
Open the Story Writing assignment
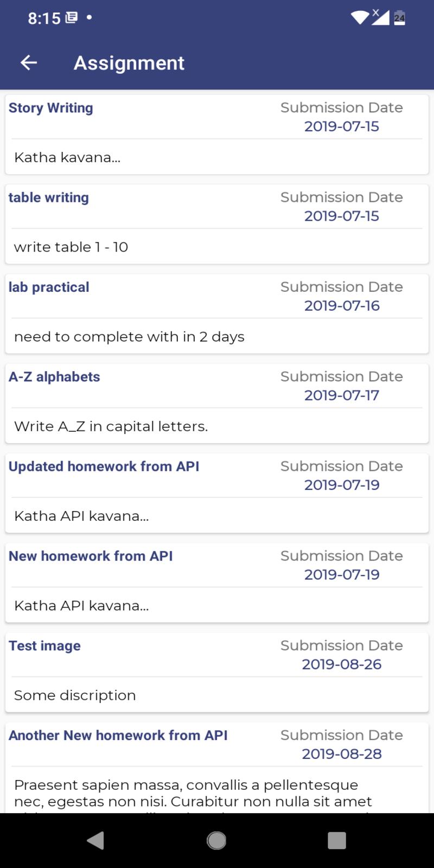pos(217,135)
